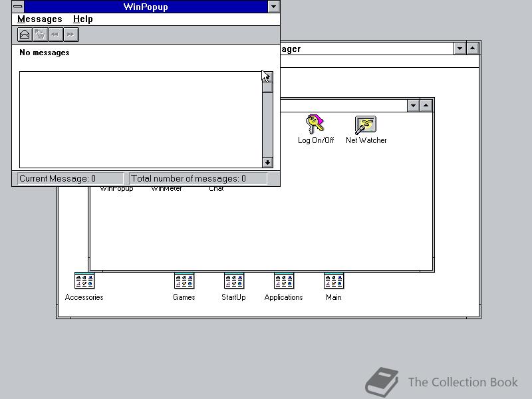Click the message area scrollbar down arrow
Screen dimensions: 532x399
[x=268, y=162]
